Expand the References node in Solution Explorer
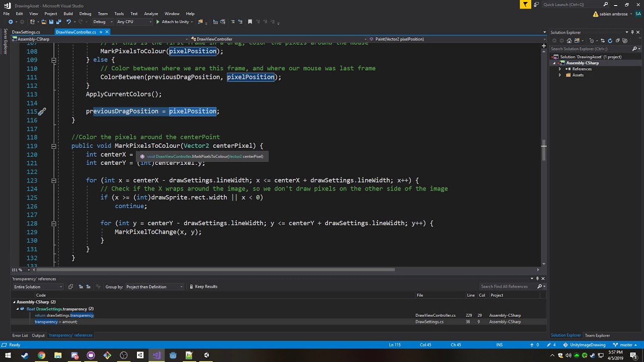644x362 pixels. (559, 69)
